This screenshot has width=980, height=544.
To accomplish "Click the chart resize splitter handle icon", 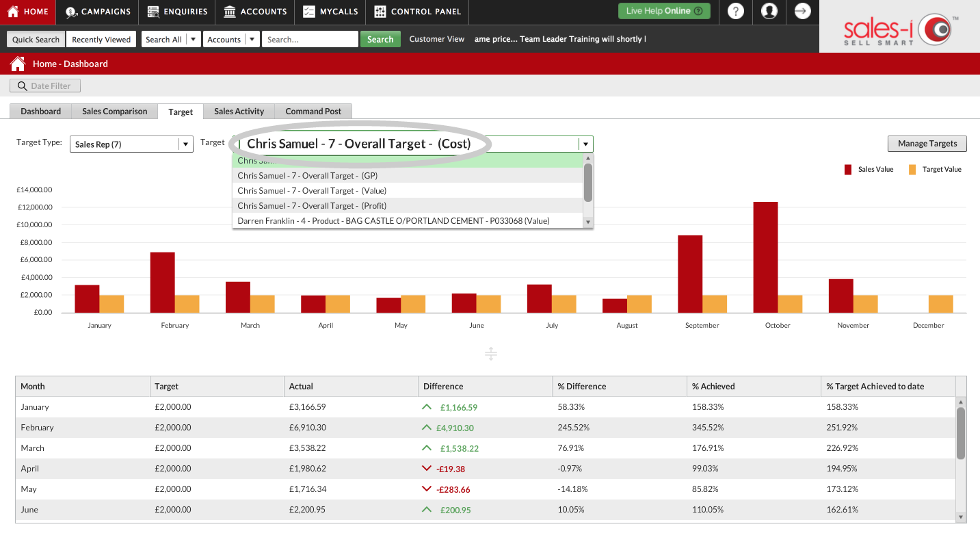I will 491,354.
